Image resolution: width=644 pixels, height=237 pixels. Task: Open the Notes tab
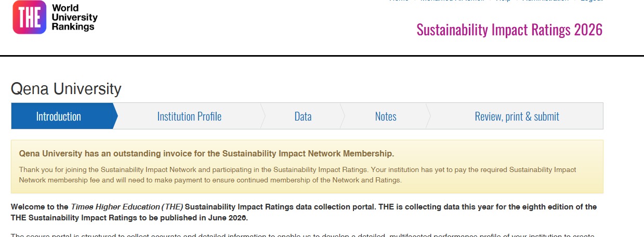(386, 116)
